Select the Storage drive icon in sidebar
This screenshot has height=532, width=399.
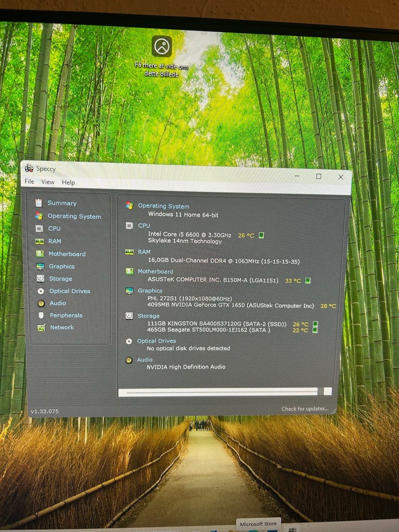[x=40, y=278]
